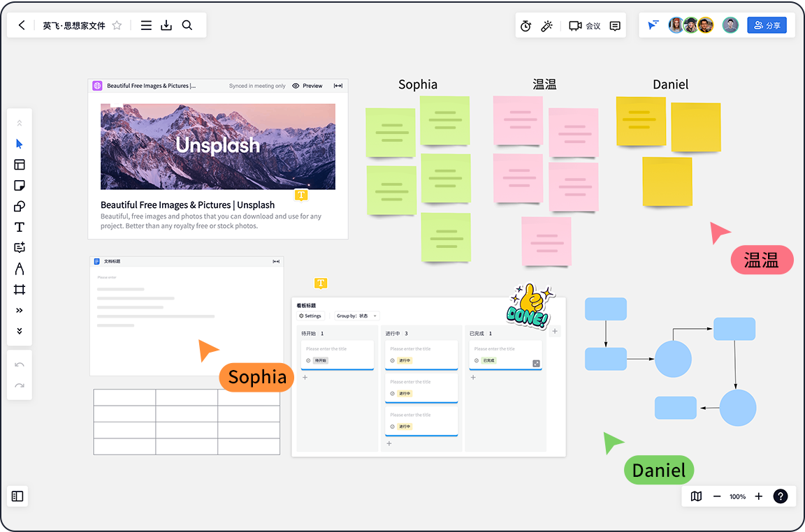
Task: Start the timer tool
Action: coord(525,26)
